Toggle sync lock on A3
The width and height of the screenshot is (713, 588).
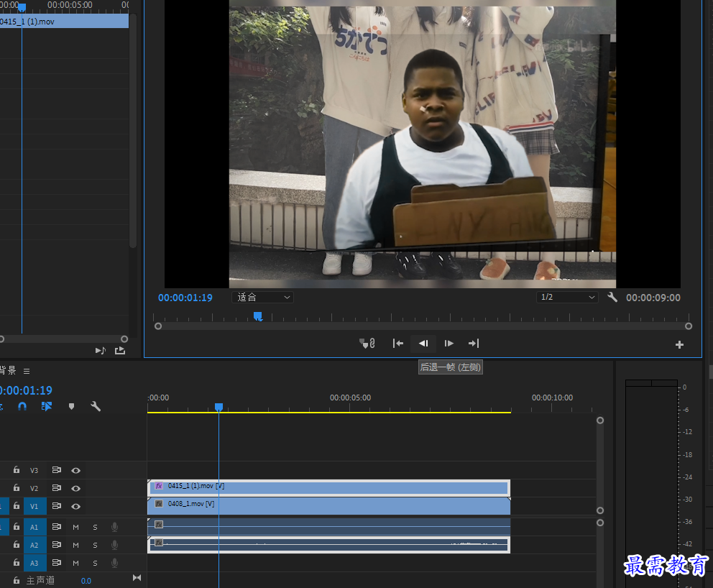(x=56, y=563)
